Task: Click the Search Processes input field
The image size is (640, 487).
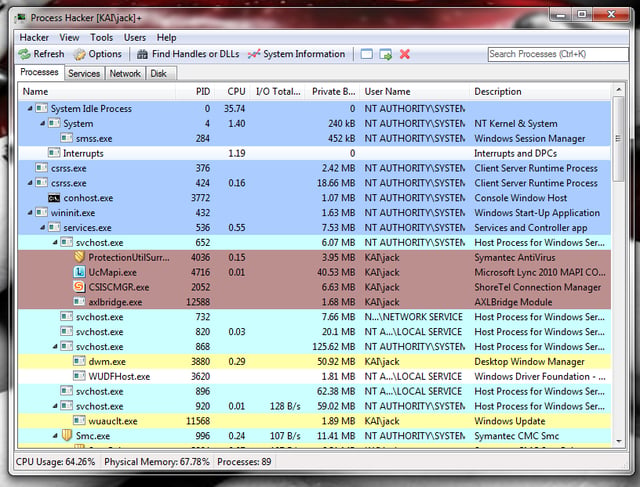Action: 558,54
